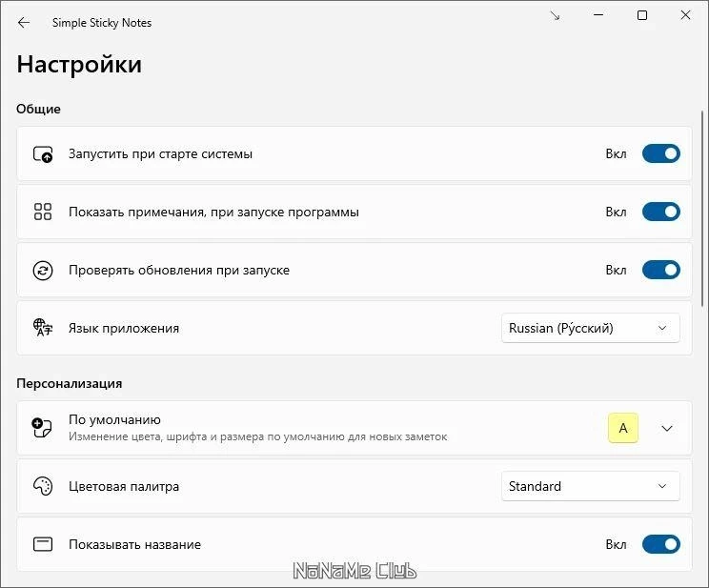Click the new-note icon beside По умолчанию
Image resolution: width=709 pixels, height=588 pixels.
[42, 428]
